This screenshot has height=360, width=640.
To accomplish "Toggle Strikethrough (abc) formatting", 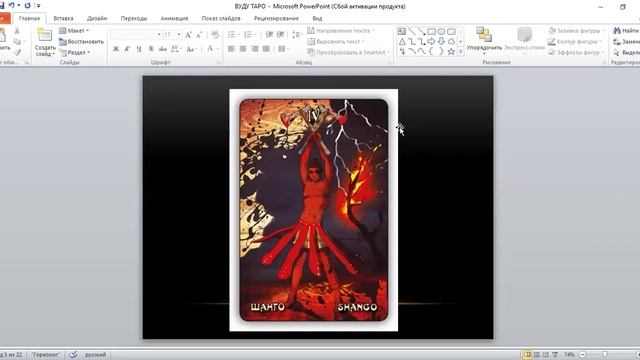I will point(162,49).
